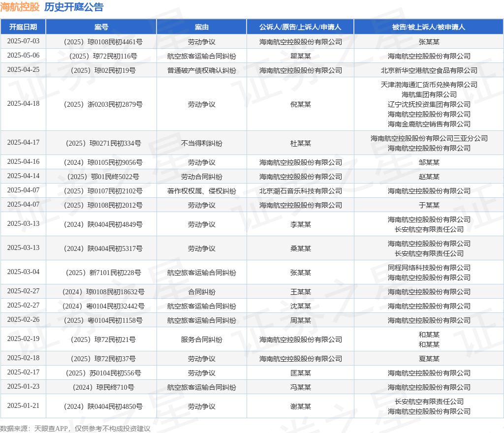
Task: Select case number (2024)陕0404民初5317号
Action: [101, 248]
